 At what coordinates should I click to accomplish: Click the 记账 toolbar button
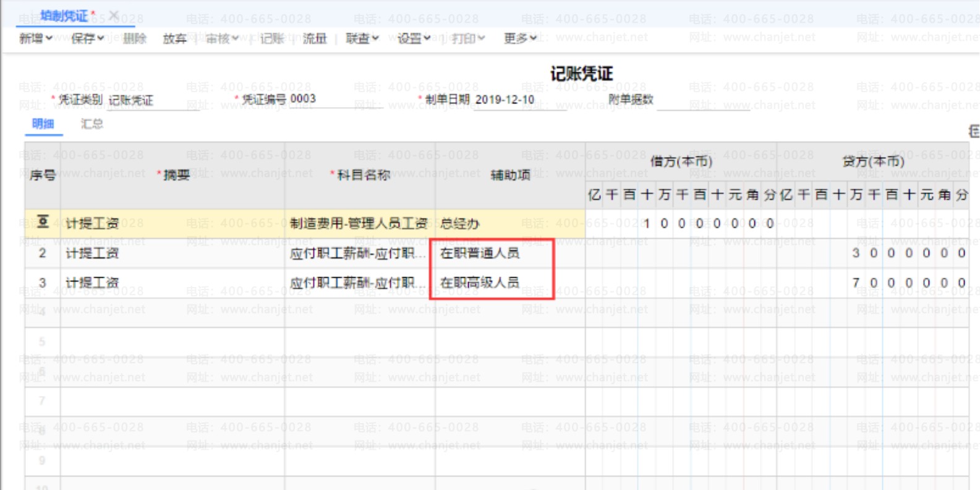(272, 38)
